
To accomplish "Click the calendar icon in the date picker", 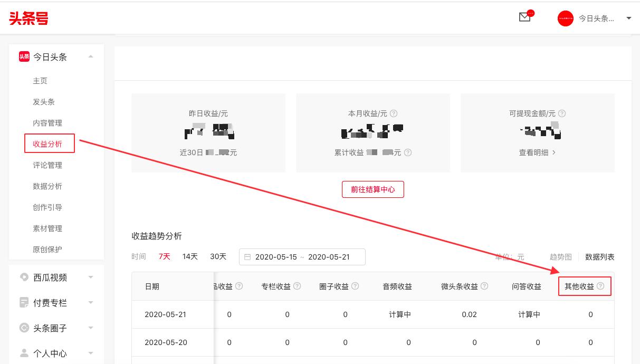I will pyautogui.click(x=247, y=257).
